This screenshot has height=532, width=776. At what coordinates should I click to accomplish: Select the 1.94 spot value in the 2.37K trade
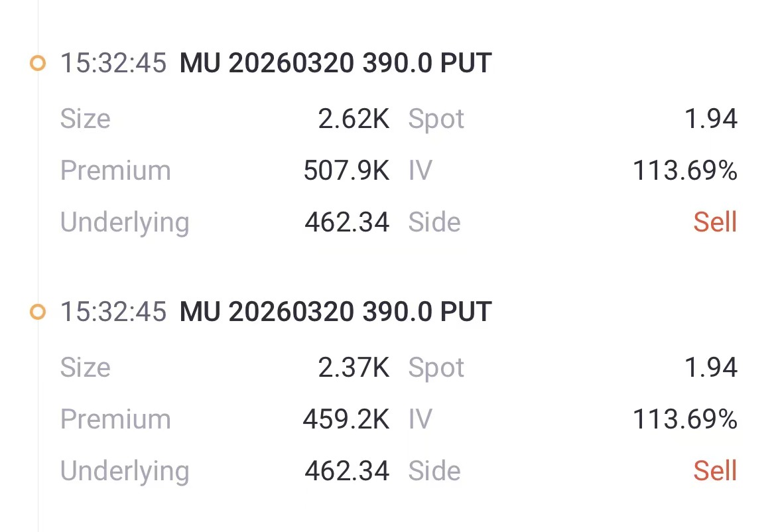pos(711,367)
